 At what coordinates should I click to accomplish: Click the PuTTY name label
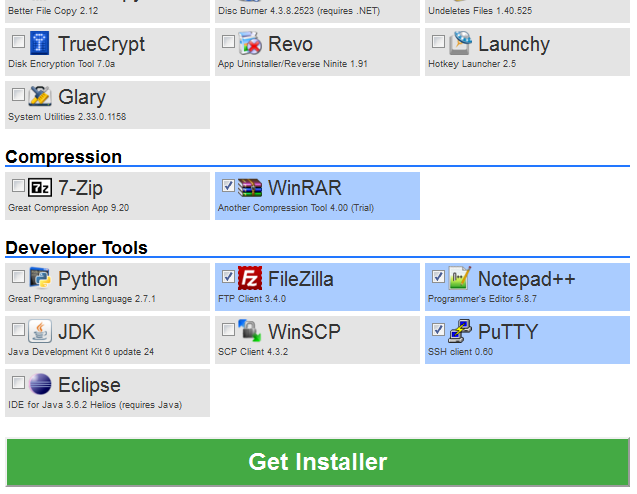(x=508, y=332)
